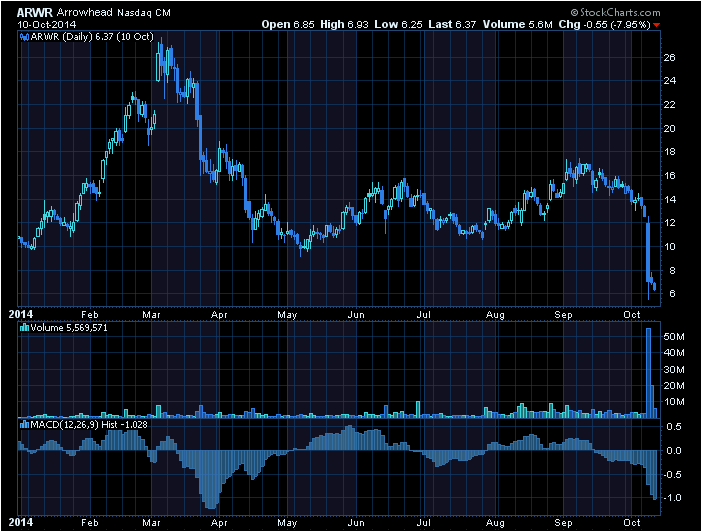This screenshot has width=702, height=532.
Task: Click price axis label 6
Action: pyautogui.click(x=672, y=294)
